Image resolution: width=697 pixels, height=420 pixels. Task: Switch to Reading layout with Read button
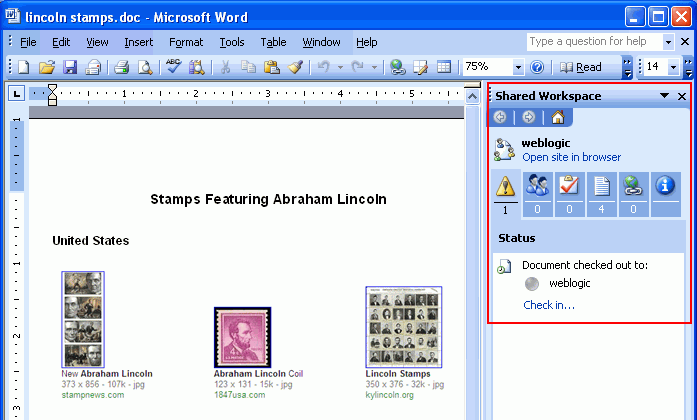(581, 68)
